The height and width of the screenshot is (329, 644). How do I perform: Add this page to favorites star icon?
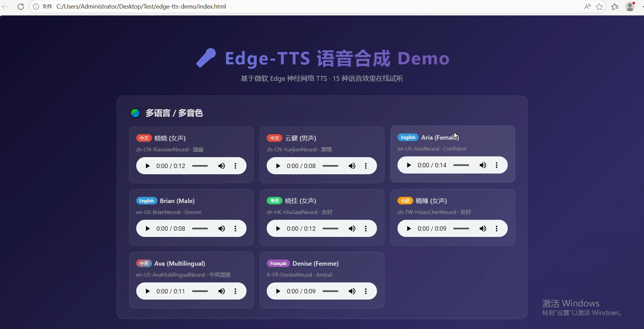[x=599, y=7]
